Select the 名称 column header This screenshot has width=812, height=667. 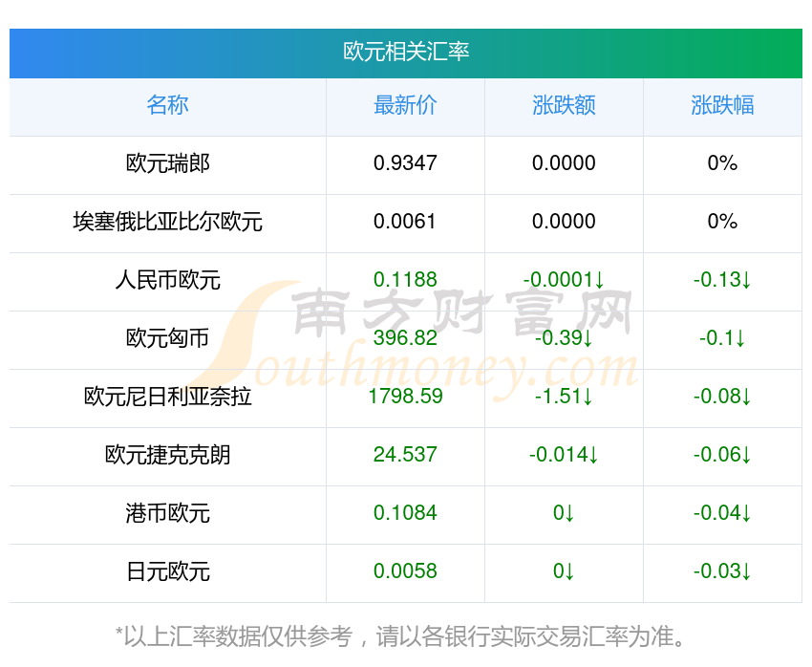pyautogui.click(x=167, y=105)
